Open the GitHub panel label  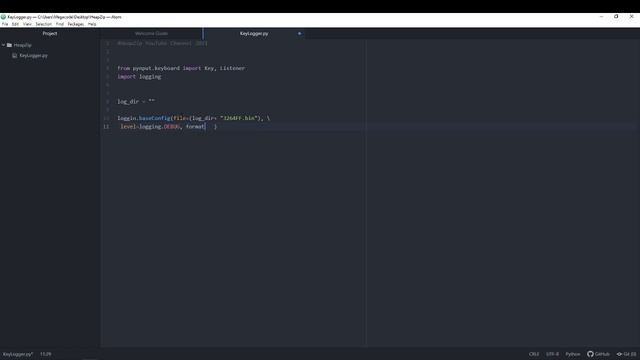click(x=602, y=354)
